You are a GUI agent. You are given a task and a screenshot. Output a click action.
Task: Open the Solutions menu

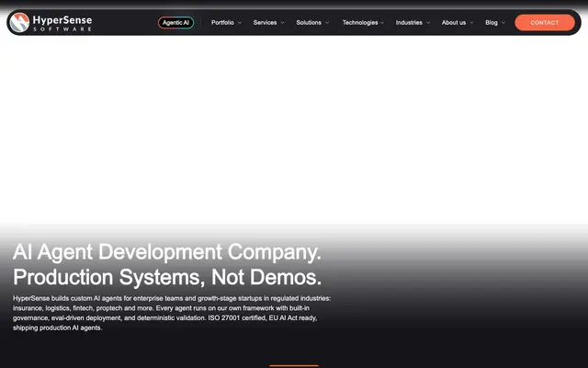pos(309,22)
